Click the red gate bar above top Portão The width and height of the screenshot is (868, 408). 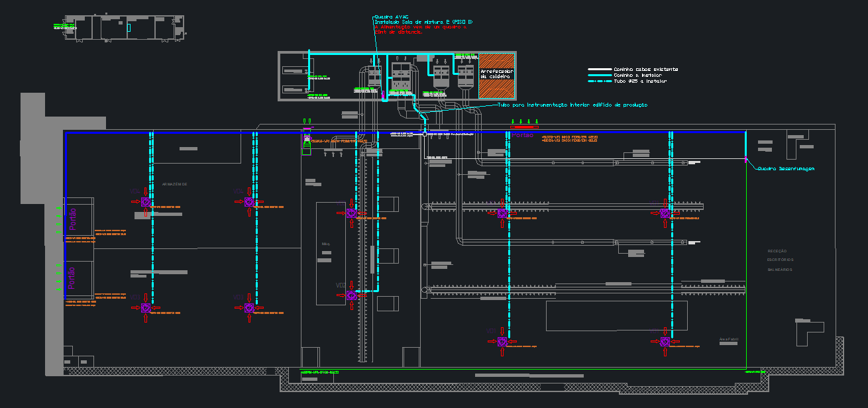click(524, 127)
